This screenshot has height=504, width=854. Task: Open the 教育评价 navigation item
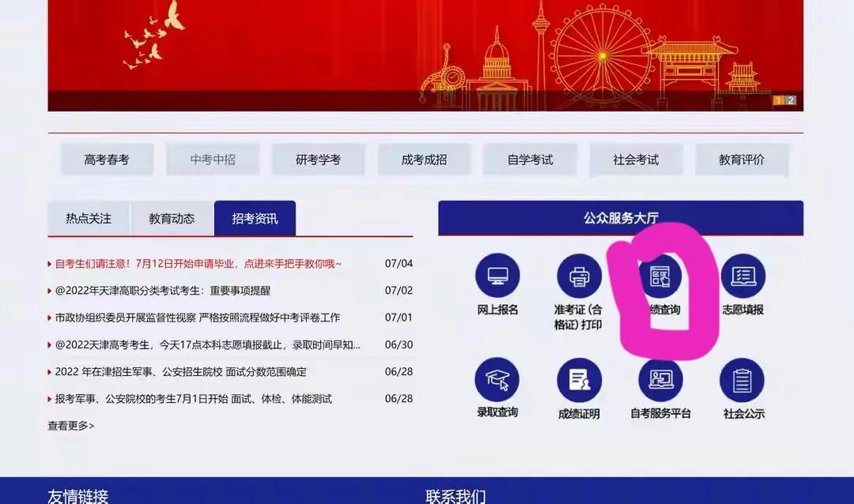click(x=742, y=160)
